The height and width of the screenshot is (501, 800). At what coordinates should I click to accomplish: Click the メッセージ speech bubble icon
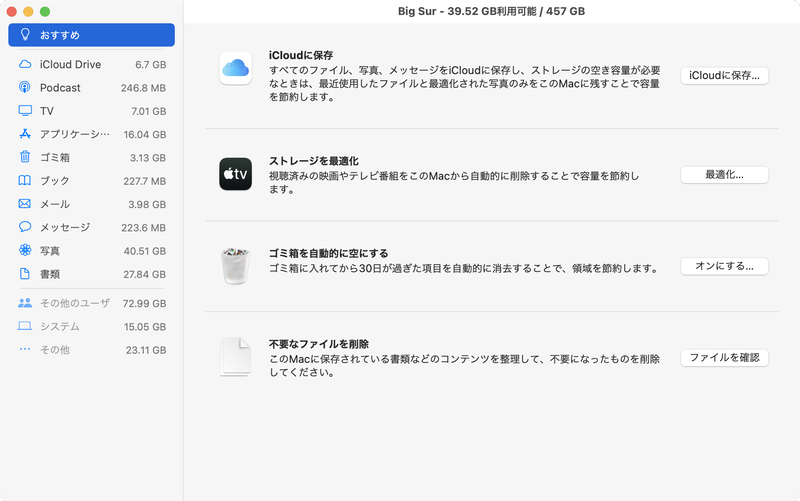[x=25, y=227]
